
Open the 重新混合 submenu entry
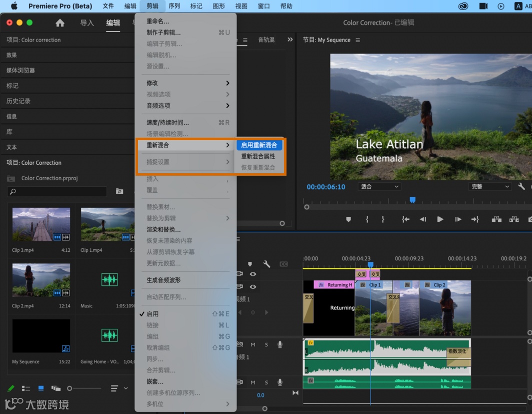(185, 145)
